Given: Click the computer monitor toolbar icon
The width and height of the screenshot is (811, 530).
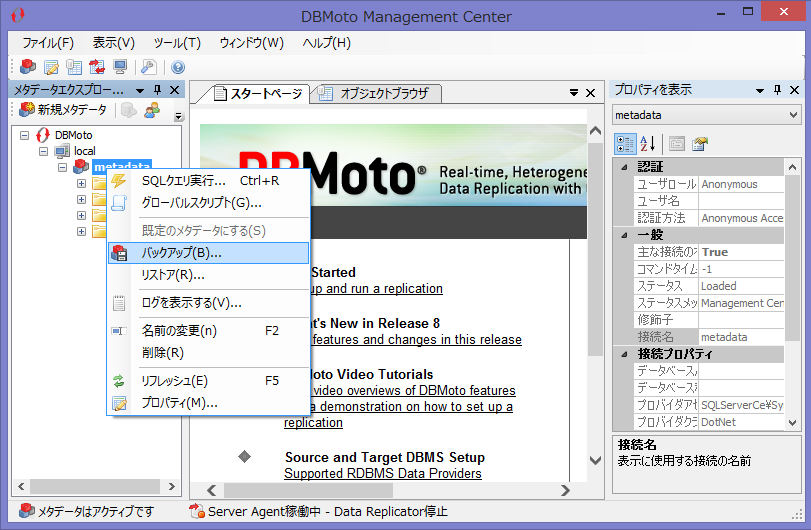Looking at the screenshot, I should click(120, 67).
